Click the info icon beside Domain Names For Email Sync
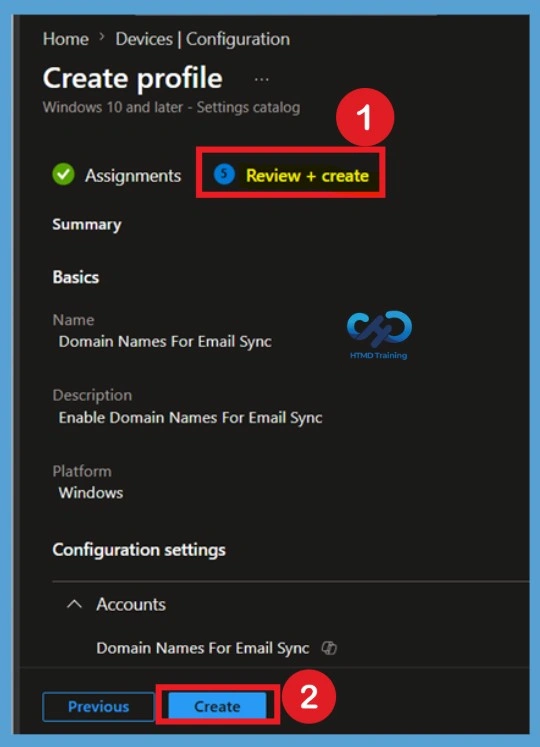Screen dimensions: 540x747 tap(329, 648)
